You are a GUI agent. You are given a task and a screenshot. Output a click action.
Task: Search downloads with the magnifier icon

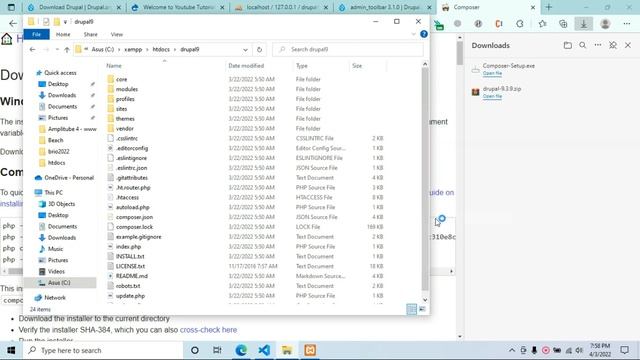click(582, 45)
